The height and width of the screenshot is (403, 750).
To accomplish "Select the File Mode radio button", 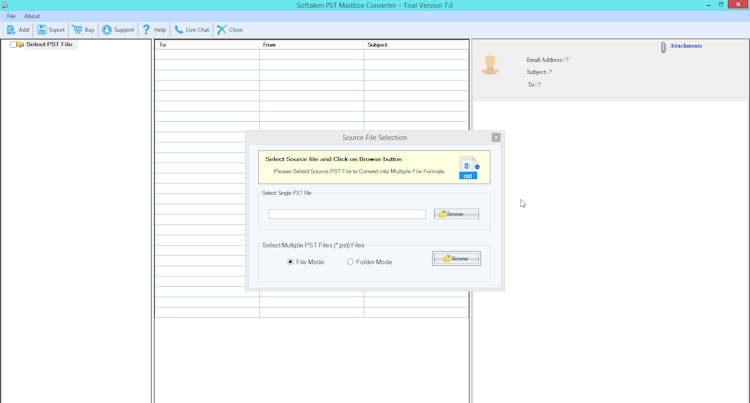I will (291, 262).
